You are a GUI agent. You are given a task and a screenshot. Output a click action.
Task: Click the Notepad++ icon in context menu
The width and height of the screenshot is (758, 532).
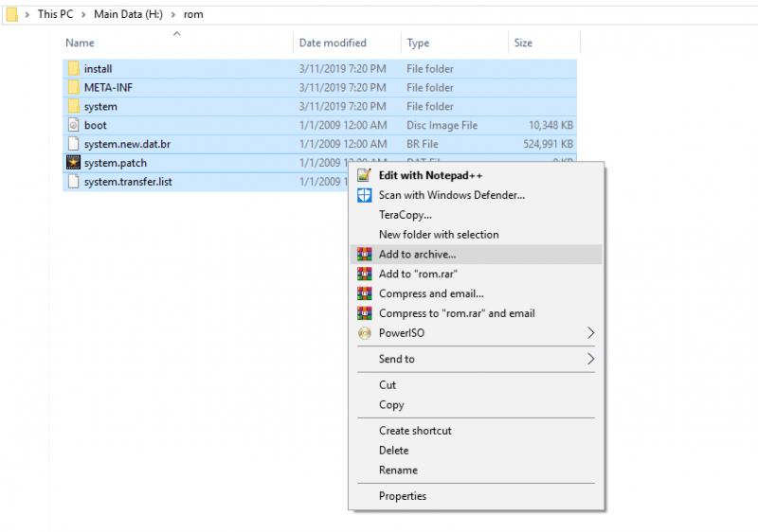364,175
